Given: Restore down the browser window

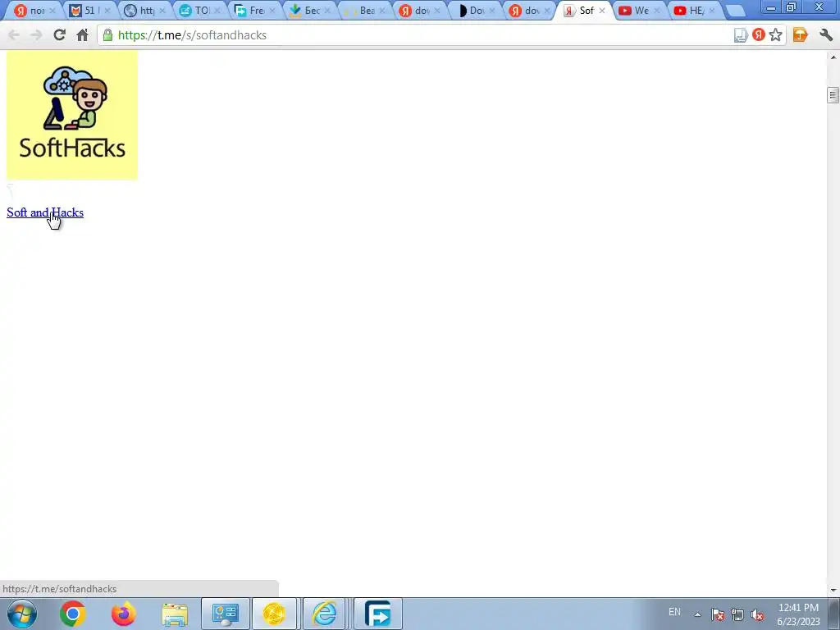Looking at the screenshot, I should click(x=792, y=7).
